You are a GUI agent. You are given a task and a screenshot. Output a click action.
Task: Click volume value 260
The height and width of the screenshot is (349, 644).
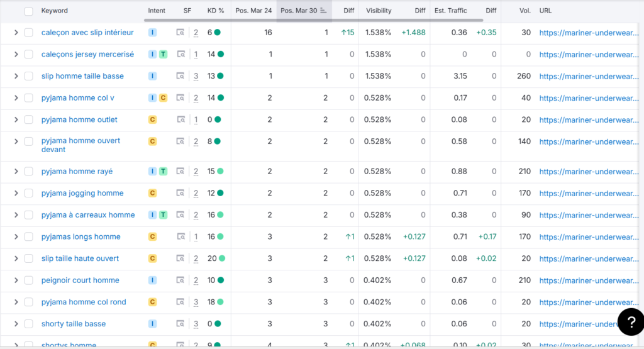(524, 76)
